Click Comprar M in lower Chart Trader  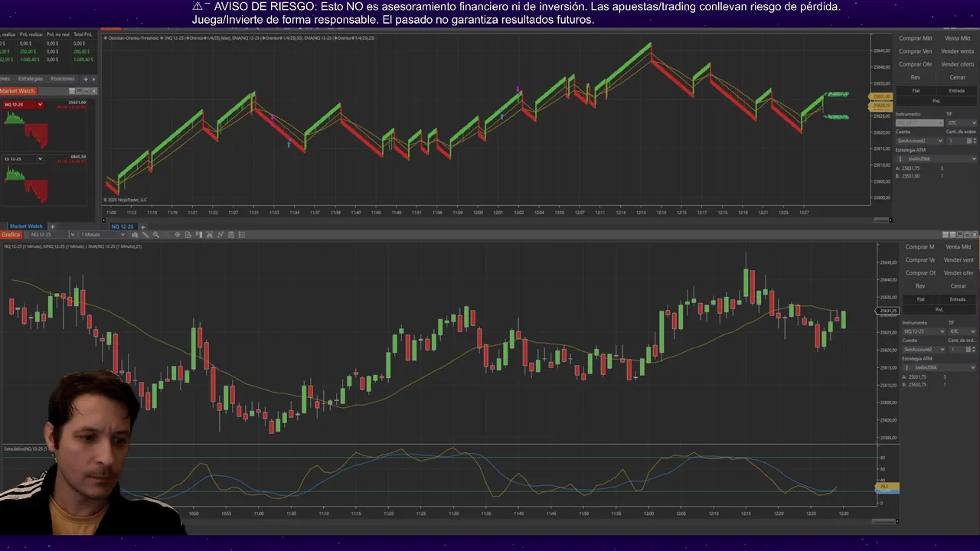pyautogui.click(x=920, y=247)
